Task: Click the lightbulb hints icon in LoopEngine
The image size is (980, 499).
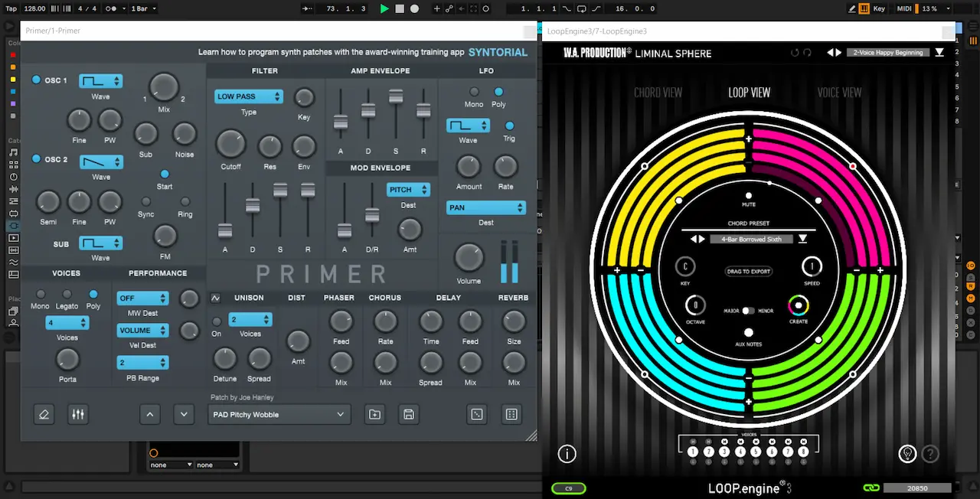Action: [907, 454]
